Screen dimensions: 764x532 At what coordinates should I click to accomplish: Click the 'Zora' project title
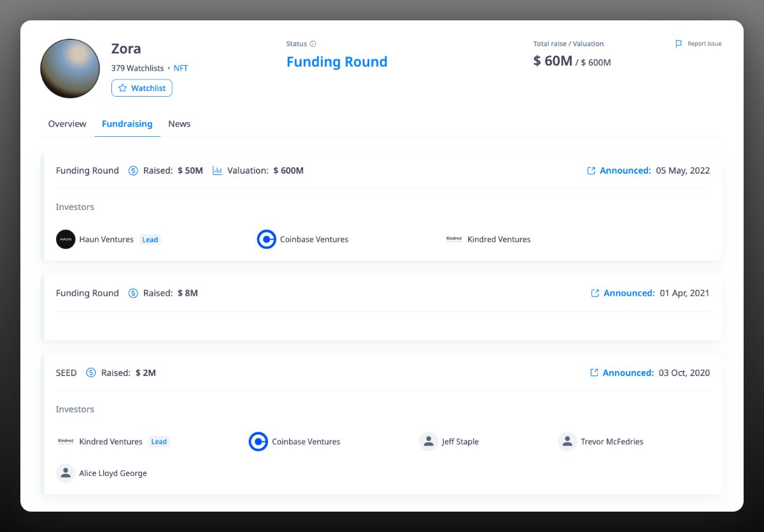pos(126,48)
